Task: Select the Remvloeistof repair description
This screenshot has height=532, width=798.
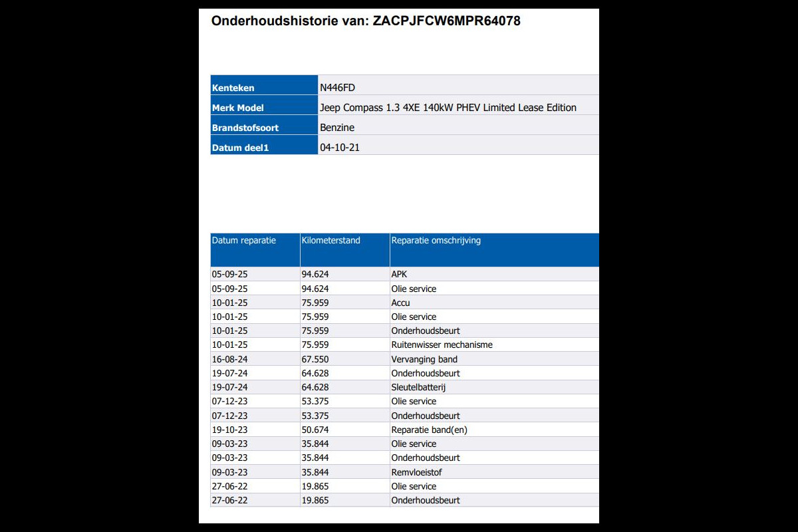Action: 416,472
